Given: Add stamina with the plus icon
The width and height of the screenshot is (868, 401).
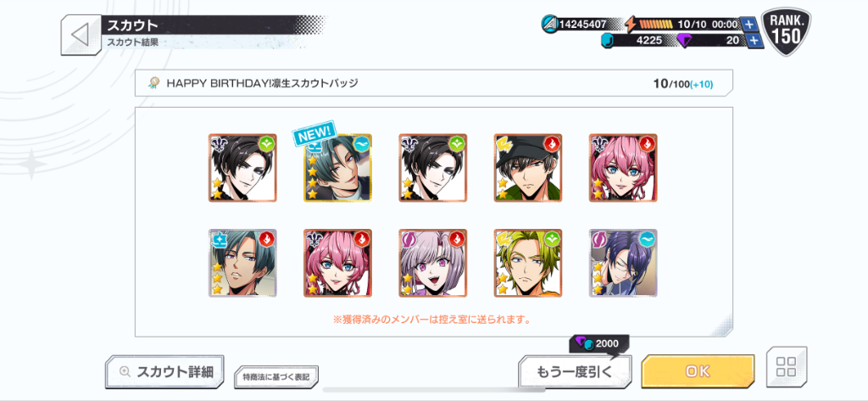Looking at the screenshot, I should 748,25.
